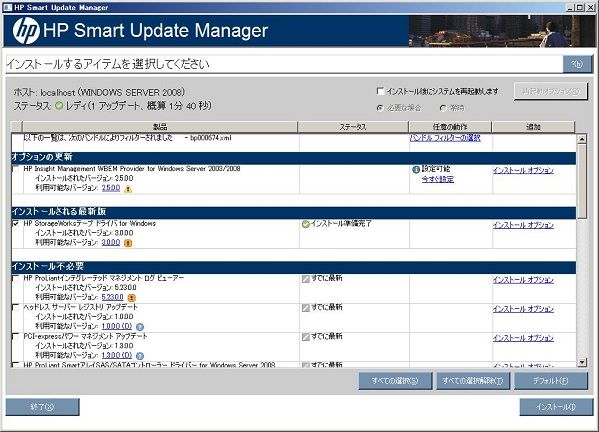This screenshot has width=599, height=432.
Task: Uncheck the HP StorageWorks tape driver checkbox
Action: [x=16, y=224]
